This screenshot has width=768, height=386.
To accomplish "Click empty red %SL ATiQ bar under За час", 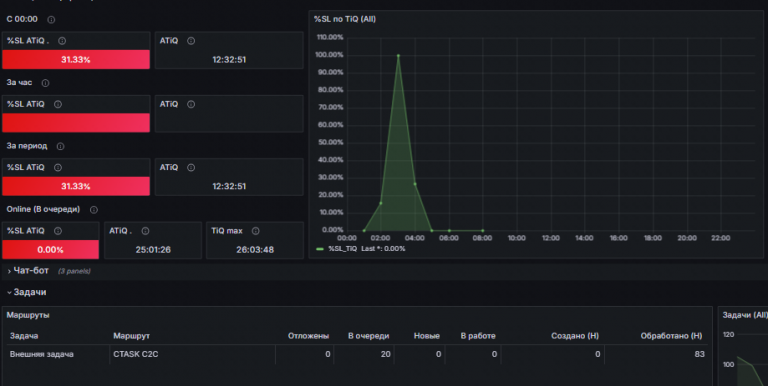I will pyautogui.click(x=76, y=122).
